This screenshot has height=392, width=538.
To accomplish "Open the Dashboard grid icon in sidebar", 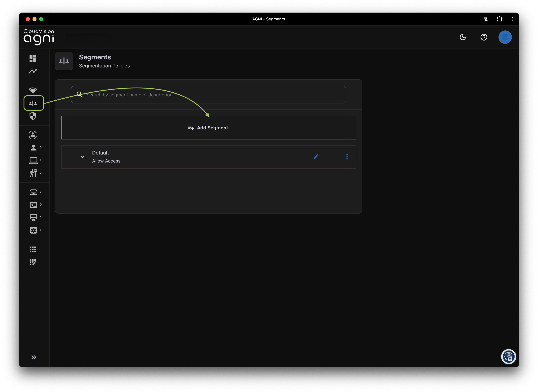I will click(x=33, y=58).
